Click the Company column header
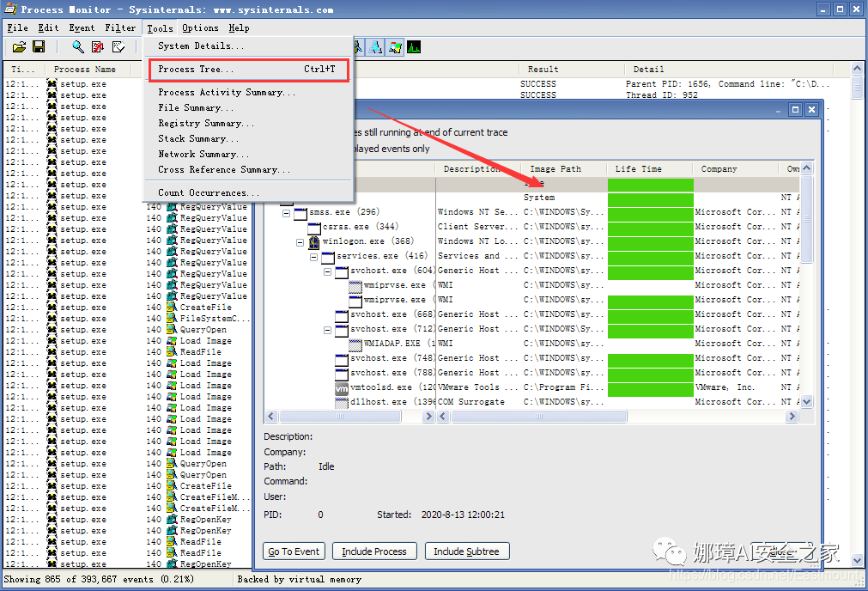 [x=735, y=169]
